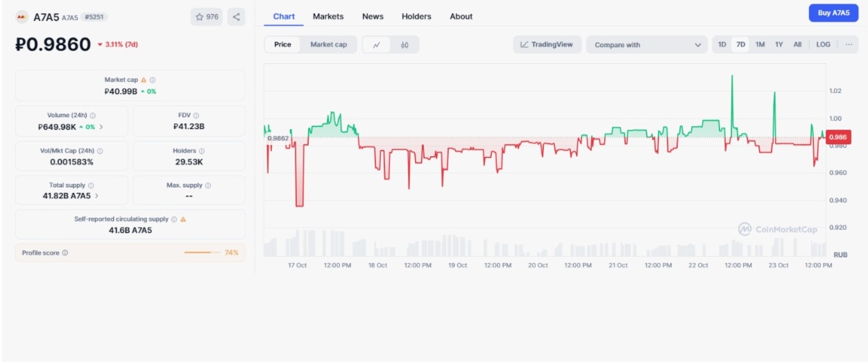
Task: Select the candlestick chart view icon
Action: [405, 45]
